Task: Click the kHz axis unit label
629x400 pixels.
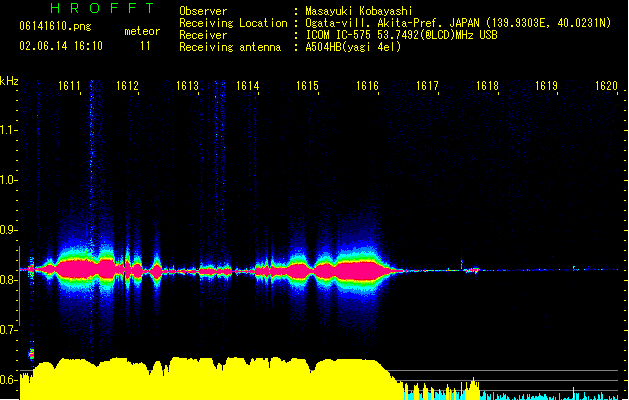Action: pos(9,81)
